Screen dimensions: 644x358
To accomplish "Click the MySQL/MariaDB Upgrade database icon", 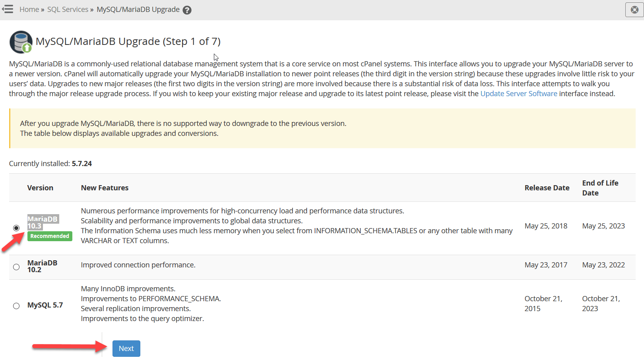I will coord(21,42).
